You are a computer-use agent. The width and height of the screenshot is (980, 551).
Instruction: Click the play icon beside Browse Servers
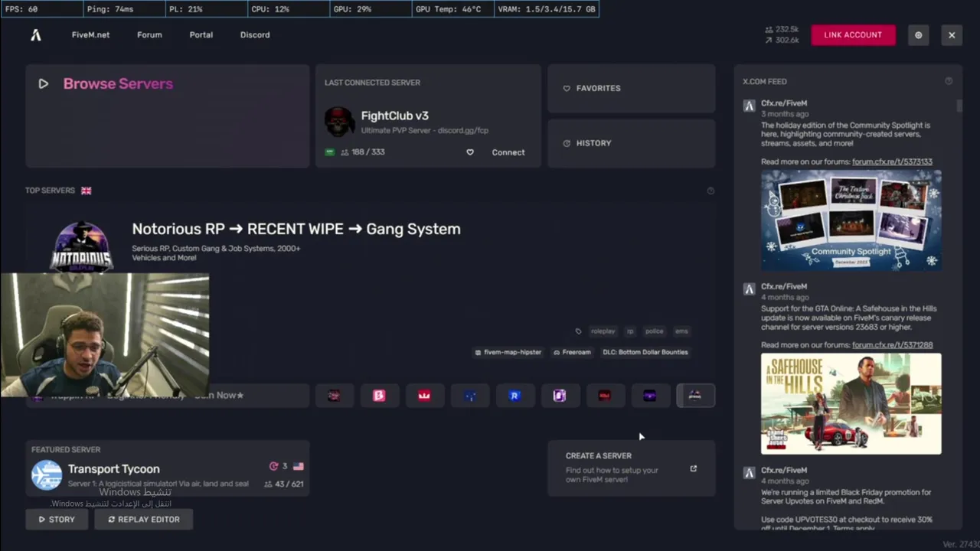44,84
